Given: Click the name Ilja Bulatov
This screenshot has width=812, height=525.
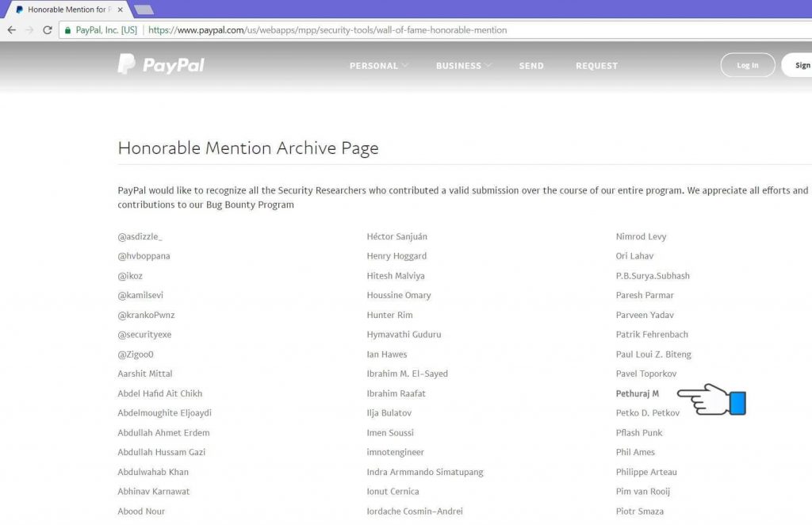Looking at the screenshot, I should (389, 413).
